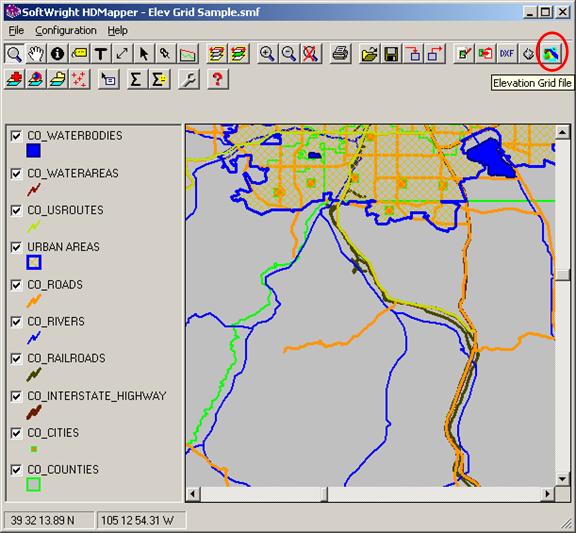This screenshot has width=576, height=533.
Task: Open the wrench settings tool
Action: 188,79
